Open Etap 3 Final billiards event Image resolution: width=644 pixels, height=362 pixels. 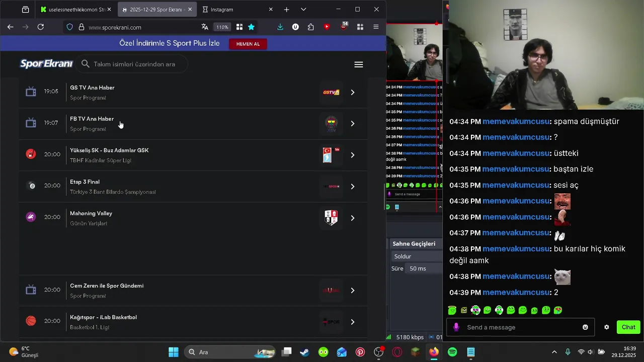85,182
